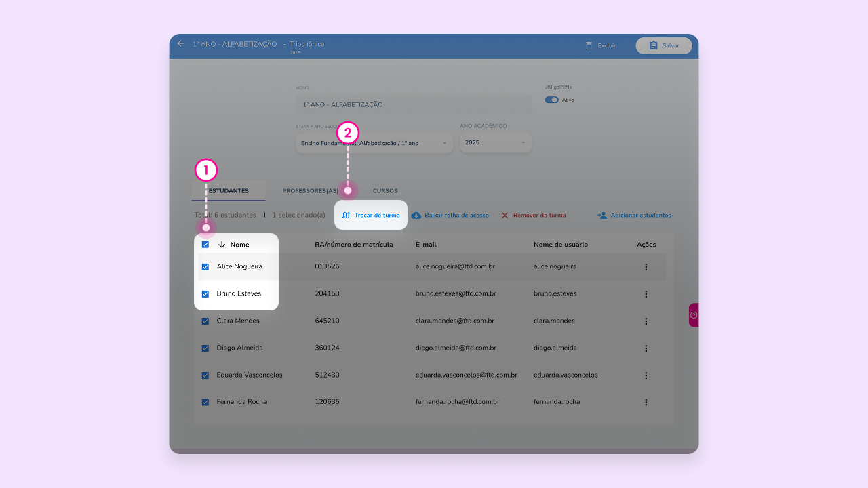This screenshot has width=868, height=488.
Task: Click the Trocar de turma swap icon
Action: point(346,216)
